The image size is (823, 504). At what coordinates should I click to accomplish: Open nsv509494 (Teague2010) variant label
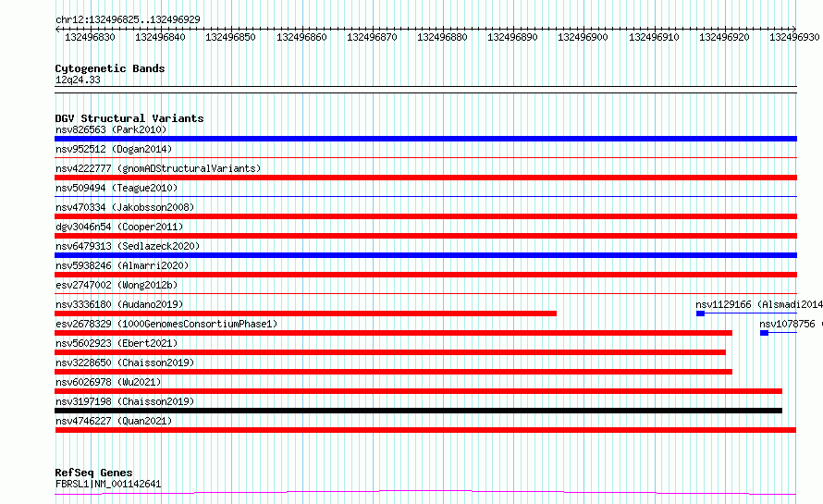pos(117,188)
